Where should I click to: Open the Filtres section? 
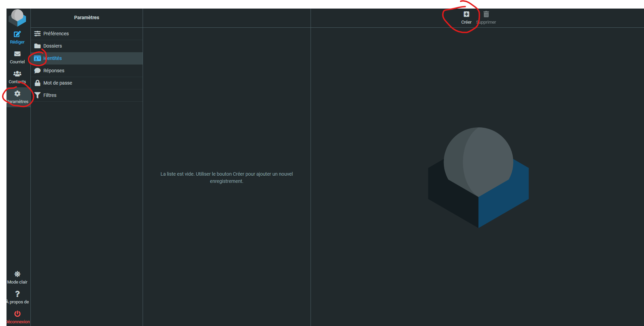pyautogui.click(x=50, y=95)
